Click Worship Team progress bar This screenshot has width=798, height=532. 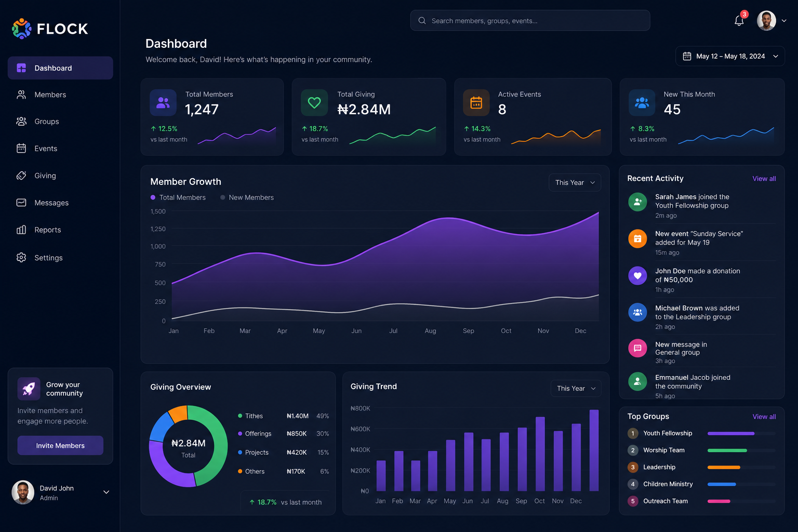tap(741, 450)
